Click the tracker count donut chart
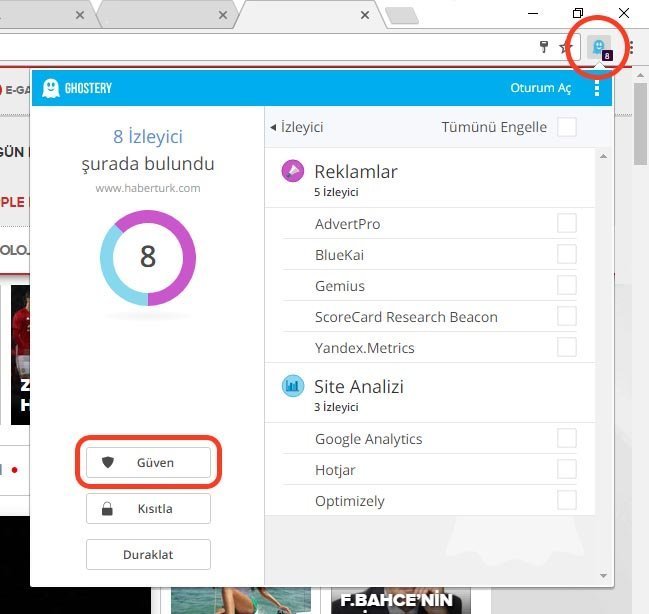 (x=148, y=257)
